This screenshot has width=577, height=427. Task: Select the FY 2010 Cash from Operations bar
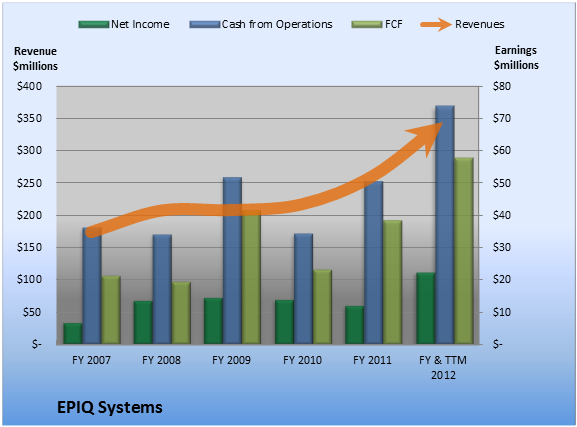click(304, 289)
